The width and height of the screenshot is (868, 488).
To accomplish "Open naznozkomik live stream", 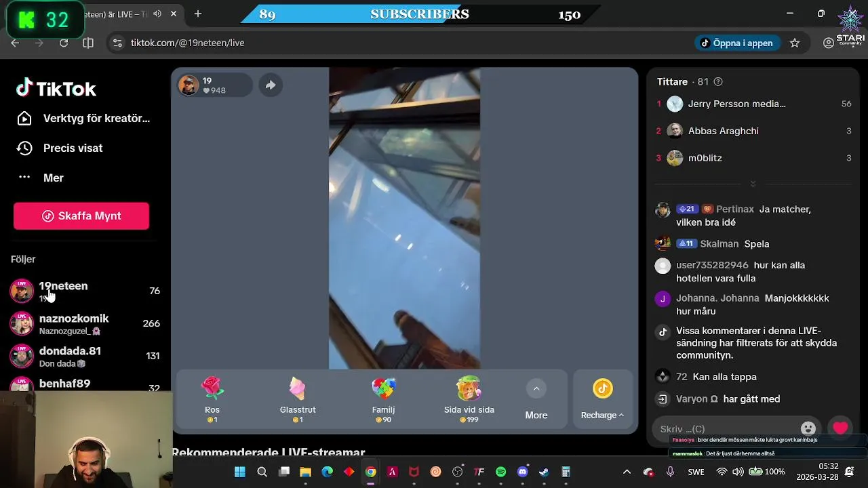I will coord(85,323).
